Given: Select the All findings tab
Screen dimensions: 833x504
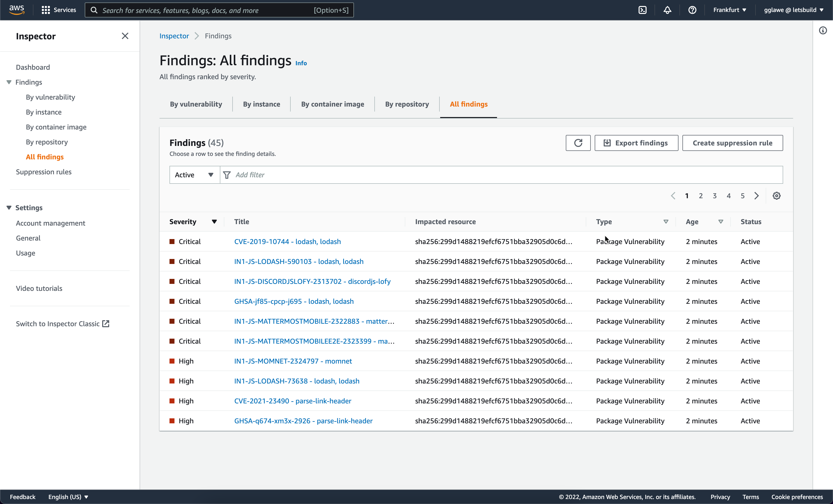Looking at the screenshot, I should point(469,104).
